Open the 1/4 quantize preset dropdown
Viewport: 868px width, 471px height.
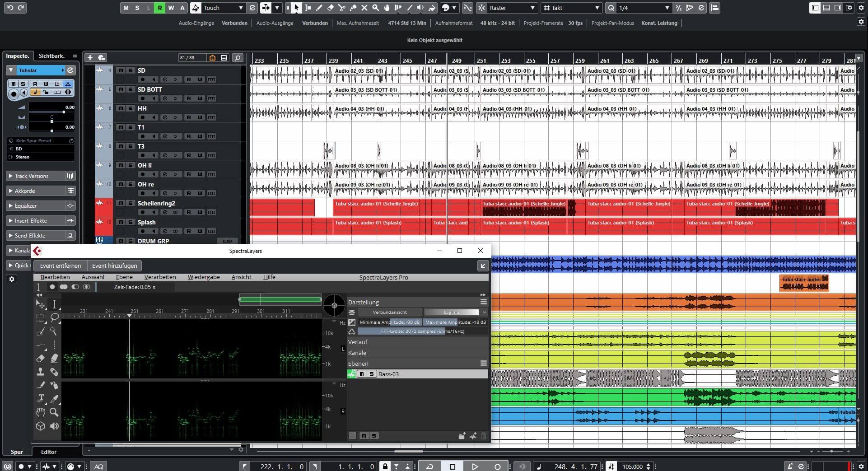(667, 8)
